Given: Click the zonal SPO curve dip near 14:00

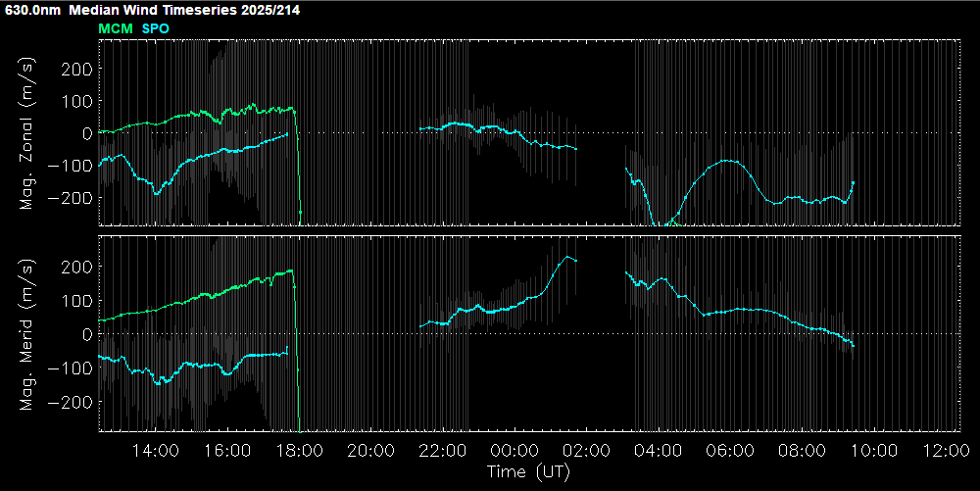Looking at the screenshot, I should (156, 193).
